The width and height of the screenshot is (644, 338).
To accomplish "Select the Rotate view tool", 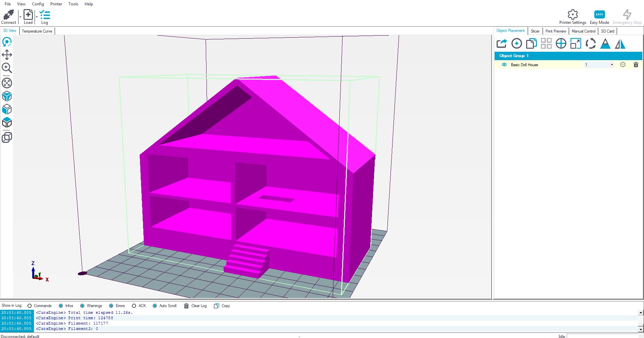I will tap(7, 42).
